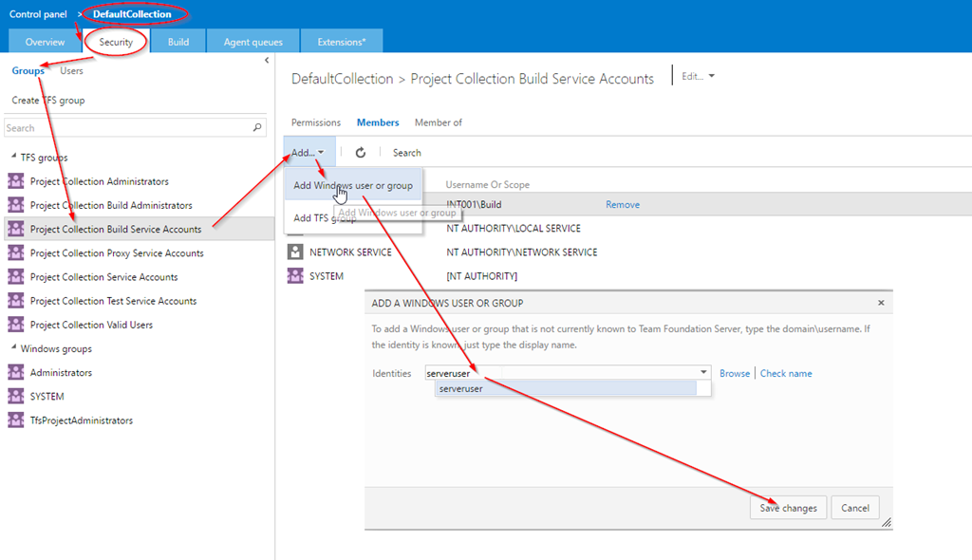Viewport: 972px width, 560px height.
Task: Open the Add... dropdown menu
Action: click(x=308, y=153)
